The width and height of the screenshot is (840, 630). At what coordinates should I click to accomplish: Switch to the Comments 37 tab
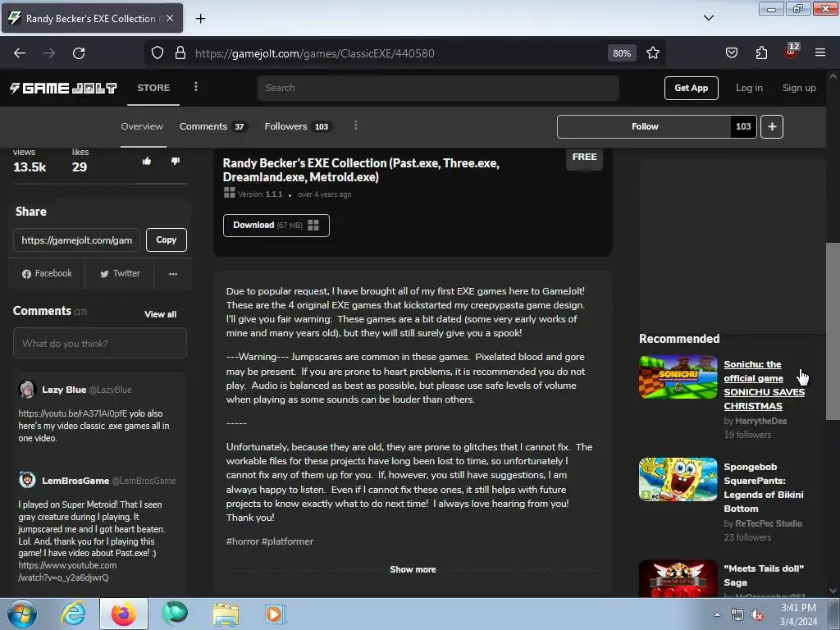pyautogui.click(x=212, y=126)
